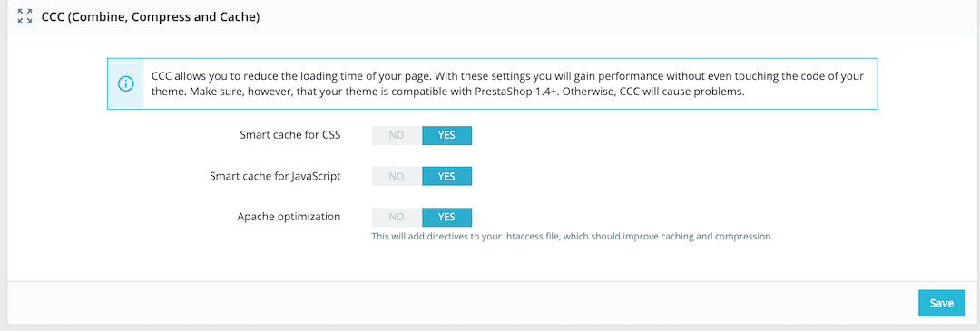
Task: Select the Smart cache for JavaScript label
Action: [275, 176]
